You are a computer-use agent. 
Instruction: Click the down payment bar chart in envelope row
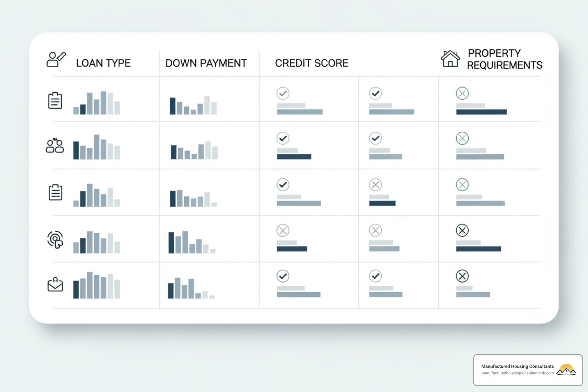(x=191, y=288)
